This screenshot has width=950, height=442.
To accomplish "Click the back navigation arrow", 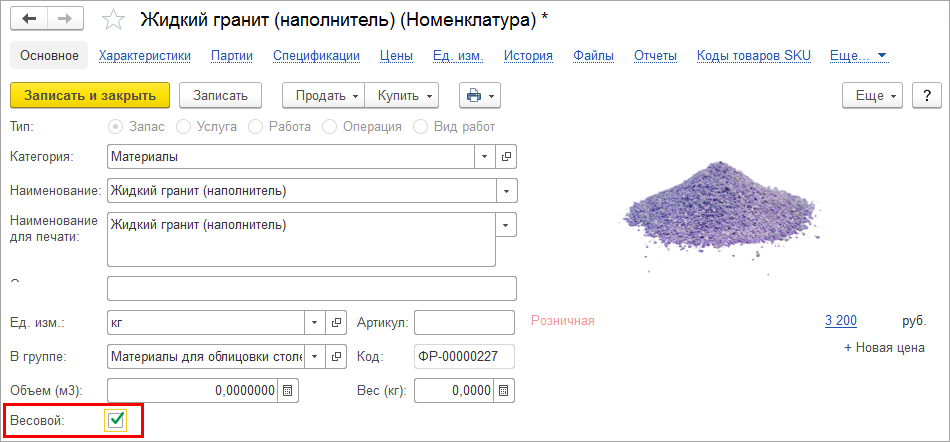I will (x=29, y=19).
